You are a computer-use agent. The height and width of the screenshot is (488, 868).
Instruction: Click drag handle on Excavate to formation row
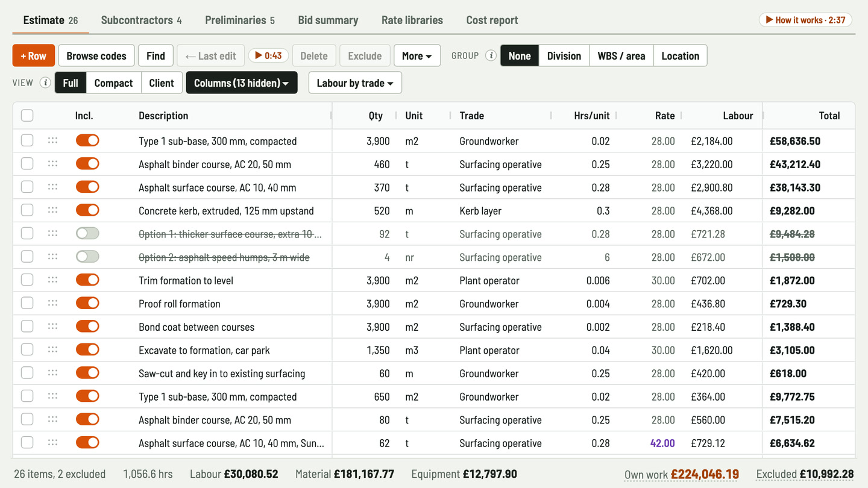tap(52, 350)
